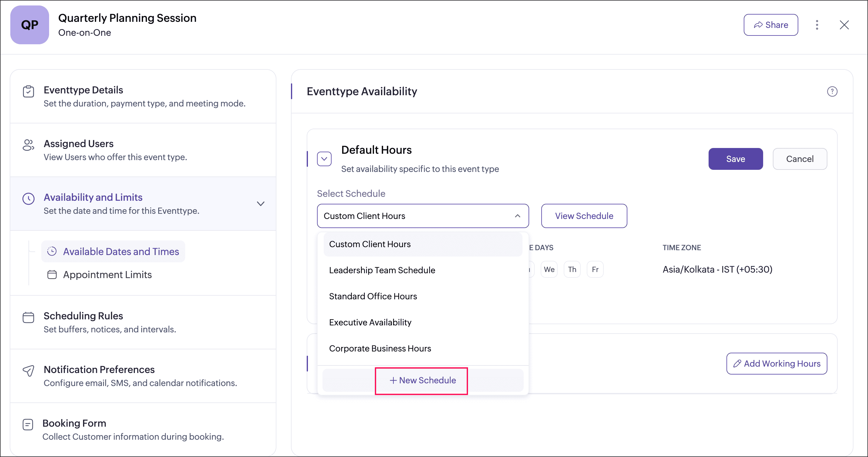Open the three-dot more options menu

point(817,25)
